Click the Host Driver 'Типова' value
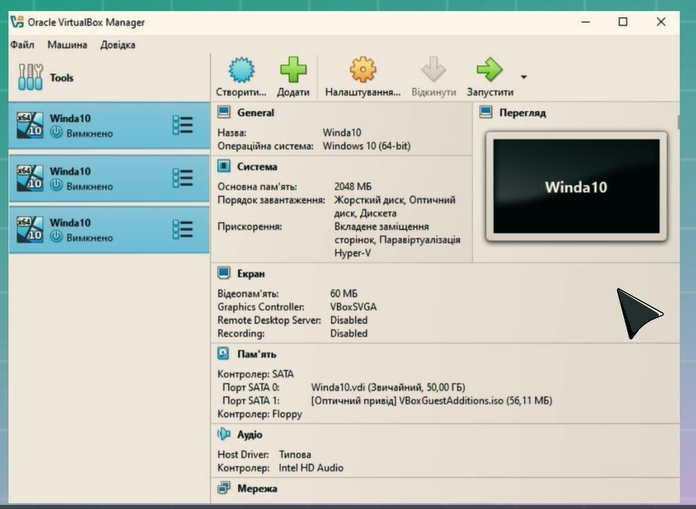The width and height of the screenshot is (696, 509). [x=295, y=454]
